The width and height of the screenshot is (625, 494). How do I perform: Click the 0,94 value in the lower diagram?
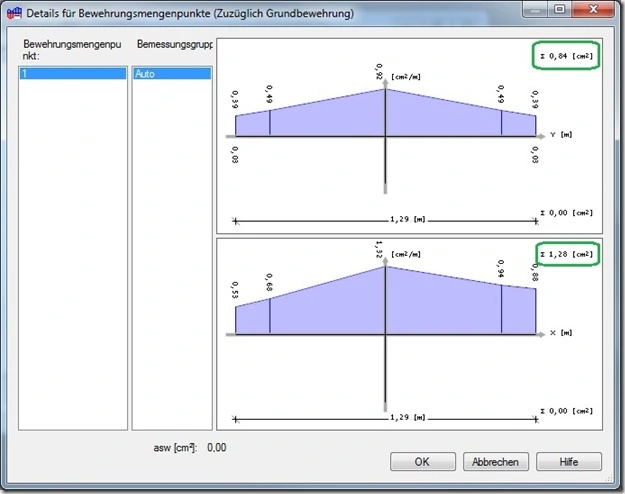pos(501,269)
